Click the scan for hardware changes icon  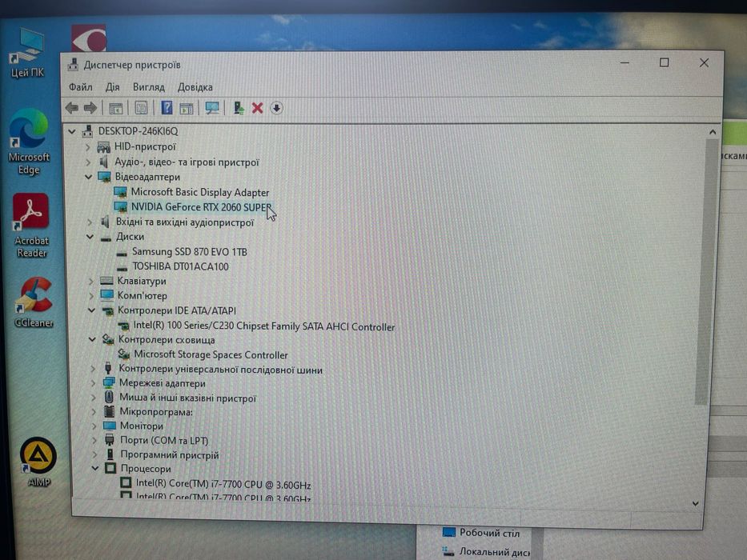click(x=212, y=108)
